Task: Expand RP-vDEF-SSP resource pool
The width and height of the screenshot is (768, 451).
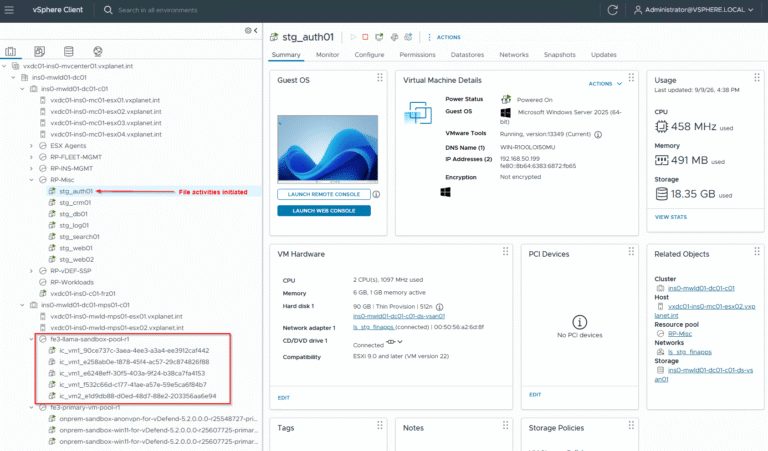Action: 31,271
